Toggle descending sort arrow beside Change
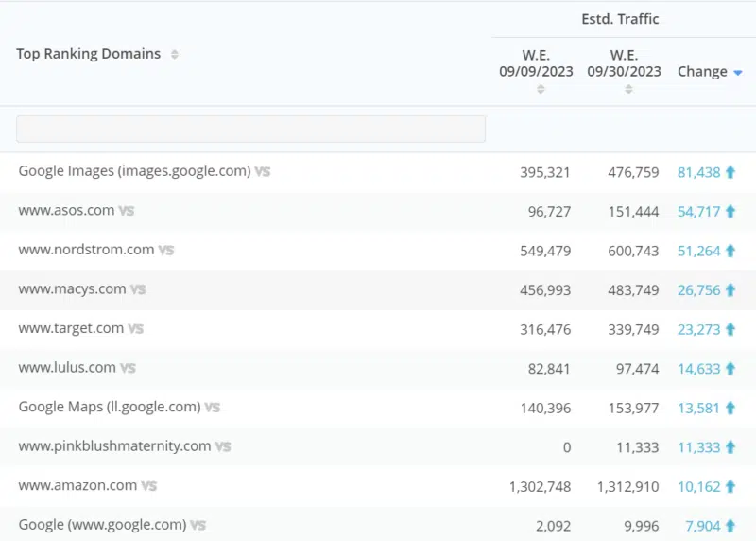The width and height of the screenshot is (756, 541). [x=738, y=73]
